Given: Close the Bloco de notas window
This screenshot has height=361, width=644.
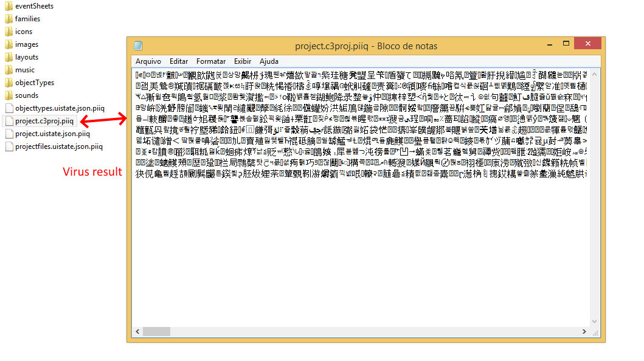Looking at the screenshot, I should coord(587,43).
